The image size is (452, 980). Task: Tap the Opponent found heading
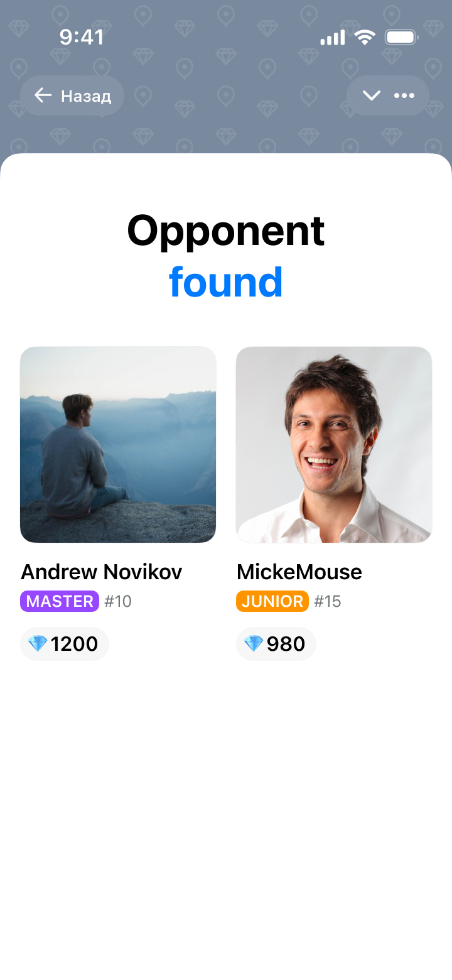tap(226, 256)
